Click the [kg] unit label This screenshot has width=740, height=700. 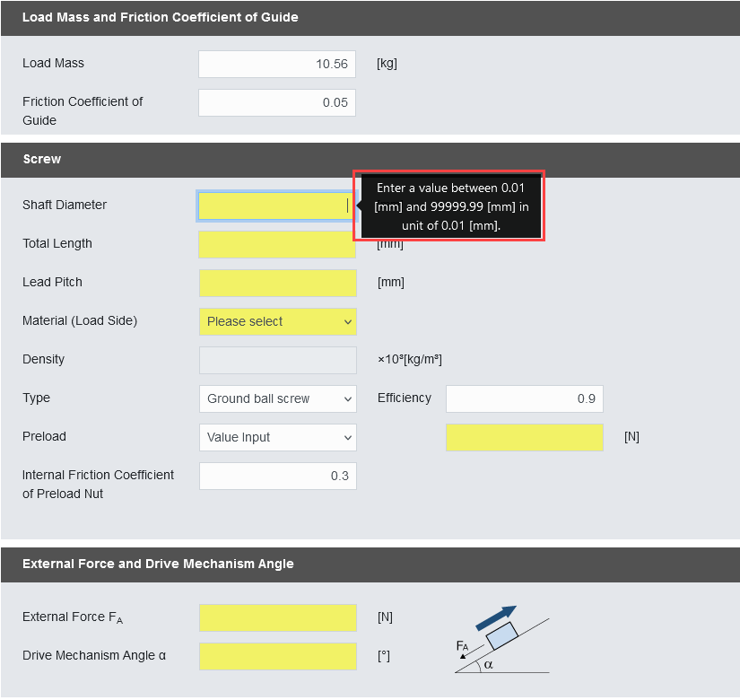387,64
